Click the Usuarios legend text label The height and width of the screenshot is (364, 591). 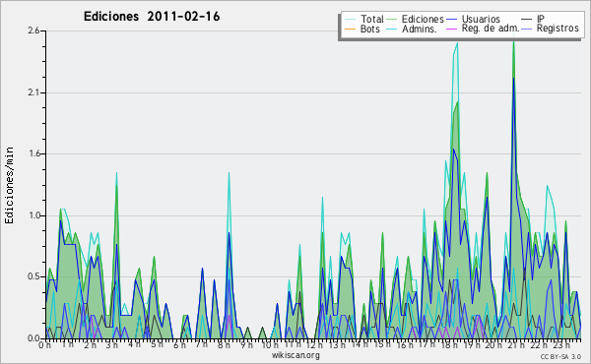tap(481, 20)
